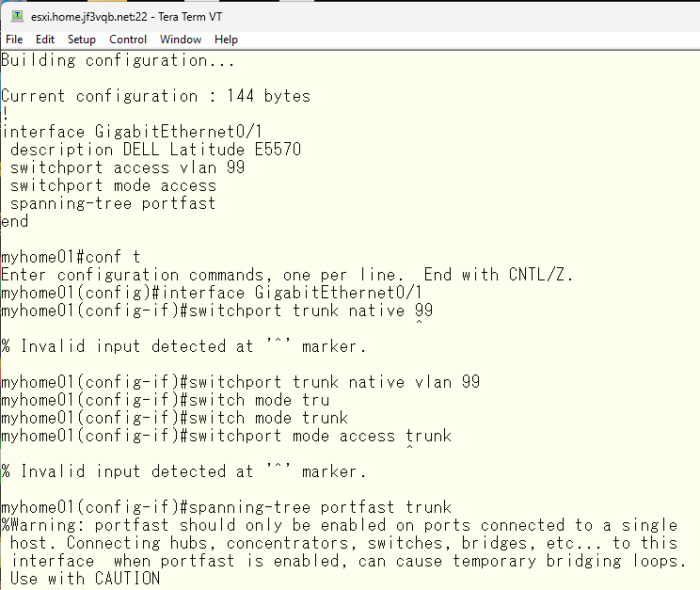
Task: Click the 'description DELL Latitude E5570' line
Action: (155, 150)
